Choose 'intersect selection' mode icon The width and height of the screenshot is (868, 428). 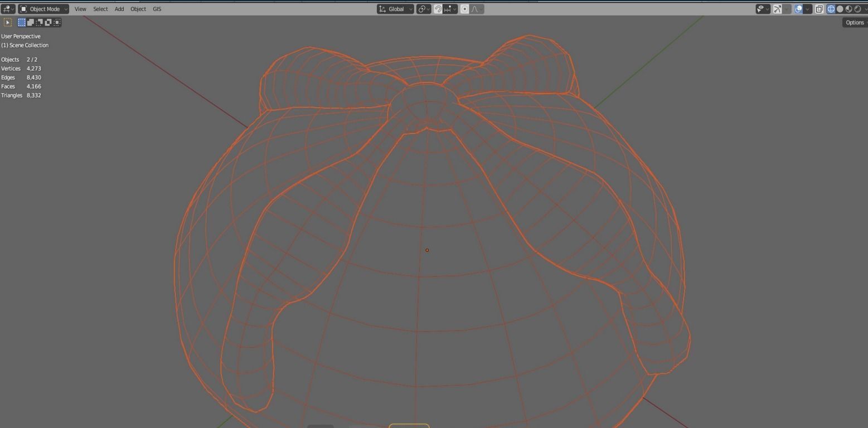click(57, 22)
